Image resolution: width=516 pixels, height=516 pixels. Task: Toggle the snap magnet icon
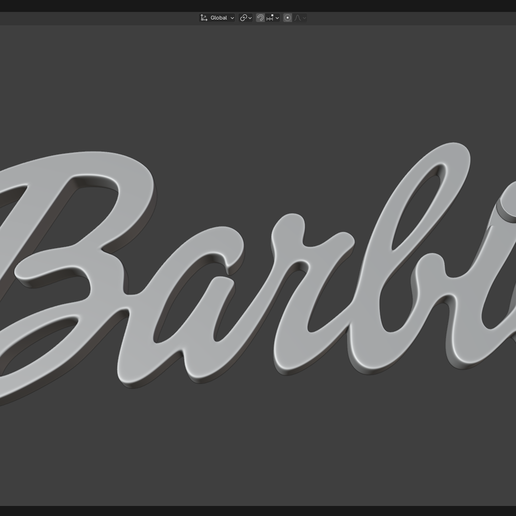click(260, 18)
